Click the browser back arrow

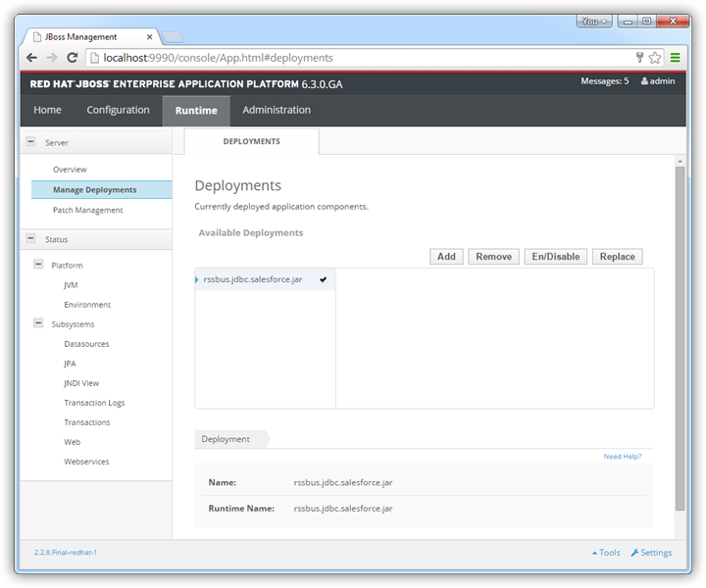click(x=31, y=58)
